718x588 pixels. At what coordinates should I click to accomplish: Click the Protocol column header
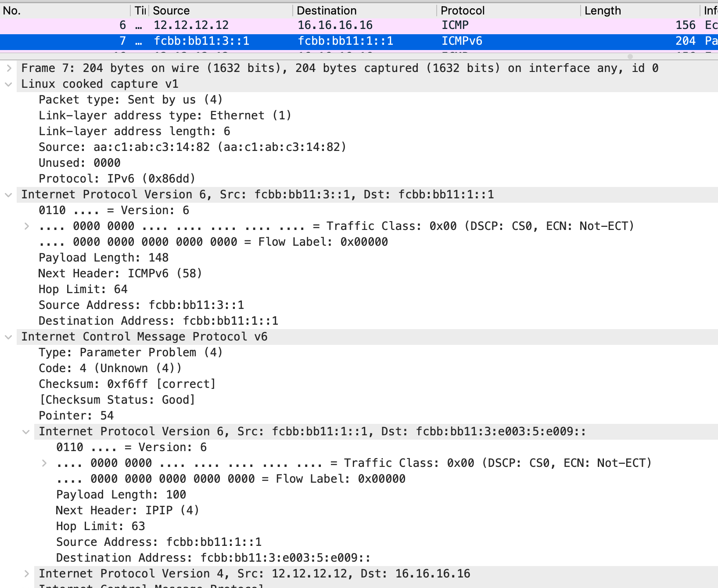click(509, 11)
